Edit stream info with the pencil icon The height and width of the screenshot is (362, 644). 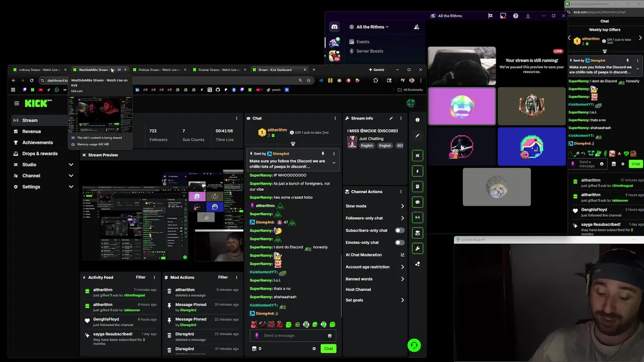point(391,118)
